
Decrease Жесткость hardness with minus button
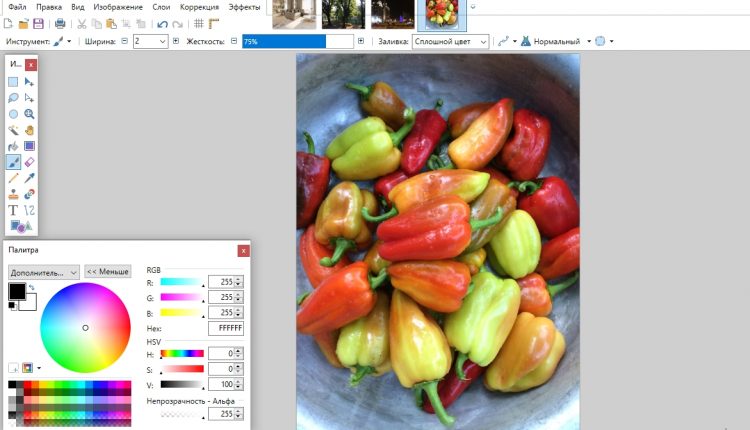234,41
